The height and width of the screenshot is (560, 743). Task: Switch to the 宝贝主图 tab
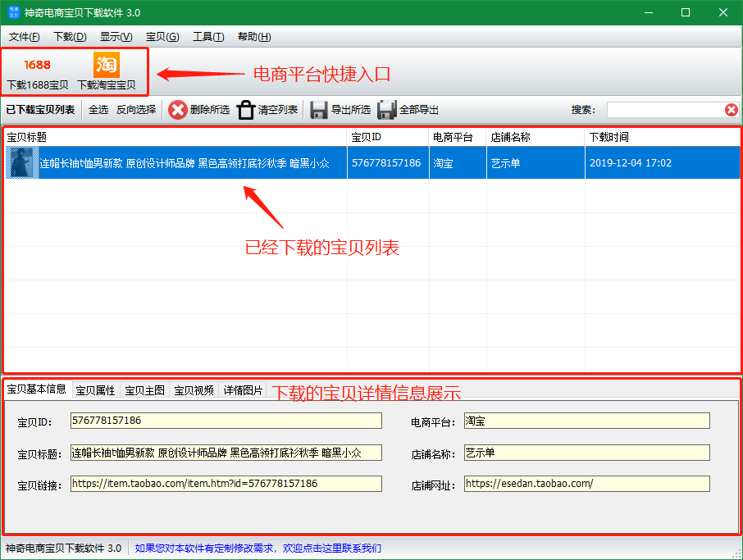tap(144, 390)
